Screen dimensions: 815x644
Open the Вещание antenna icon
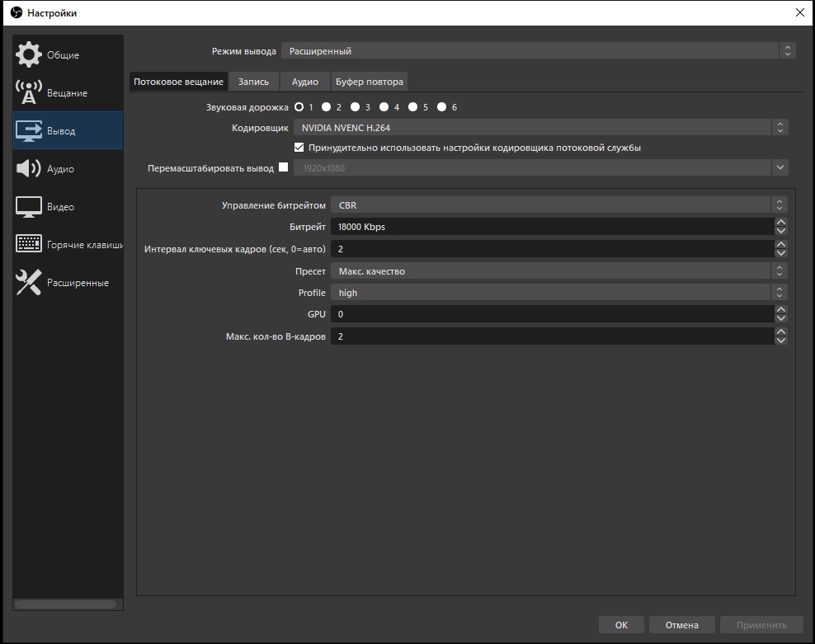[28, 92]
